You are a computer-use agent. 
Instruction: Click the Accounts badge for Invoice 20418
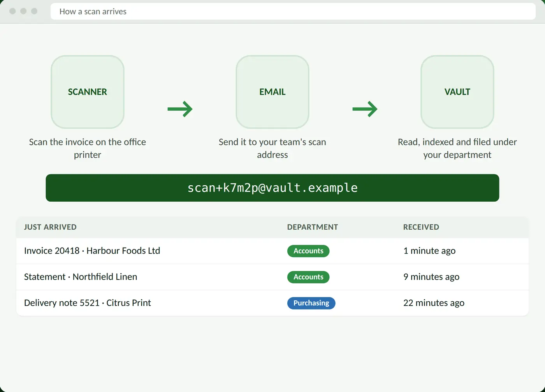coord(308,251)
